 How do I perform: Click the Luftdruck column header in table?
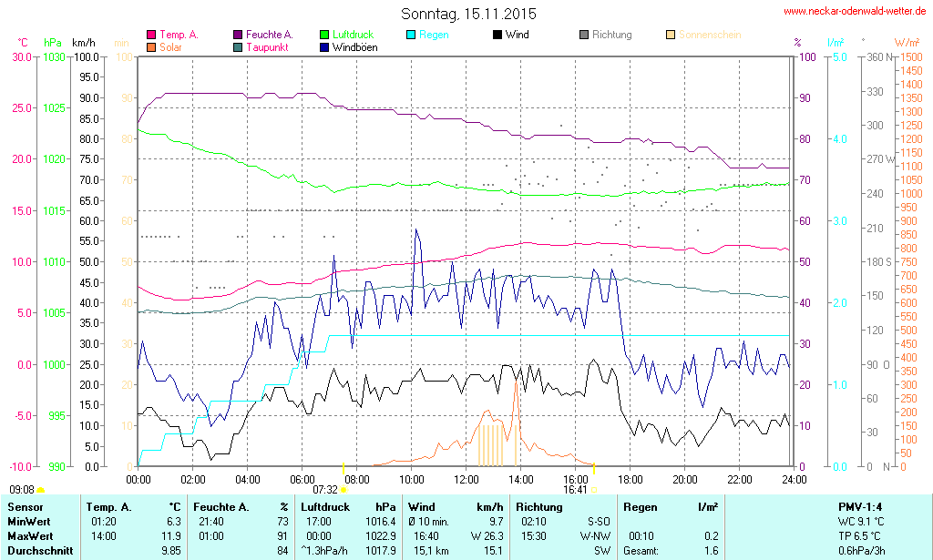(x=326, y=506)
